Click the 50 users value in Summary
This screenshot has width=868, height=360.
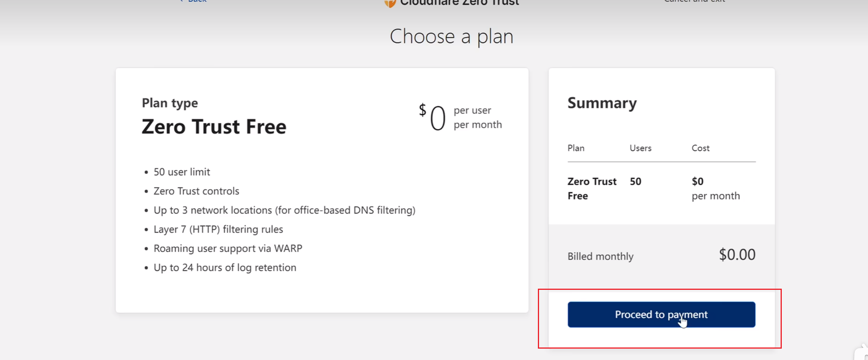pos(635,181)
